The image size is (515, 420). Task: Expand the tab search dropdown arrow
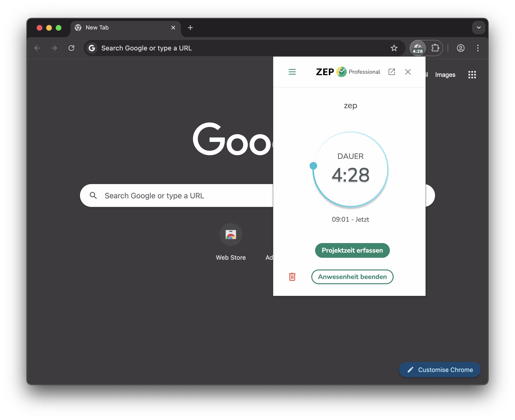[x=479, y=28]
